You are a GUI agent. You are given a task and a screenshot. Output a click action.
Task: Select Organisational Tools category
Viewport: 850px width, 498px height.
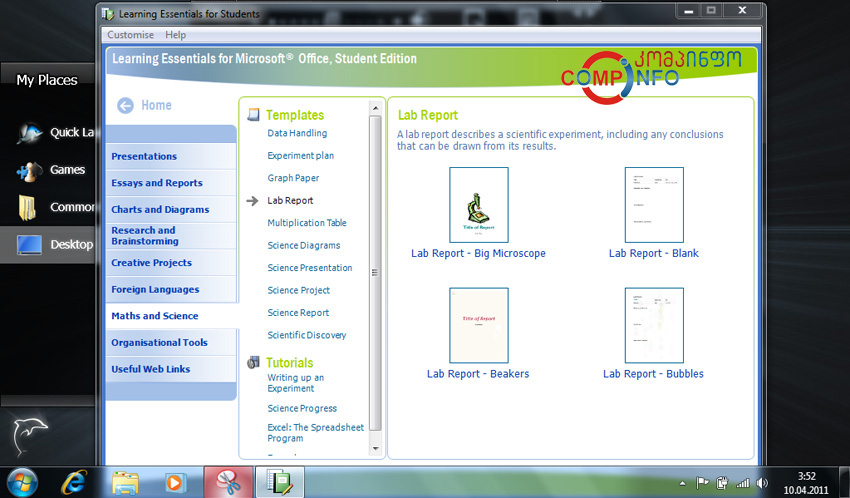coord(171,342)
